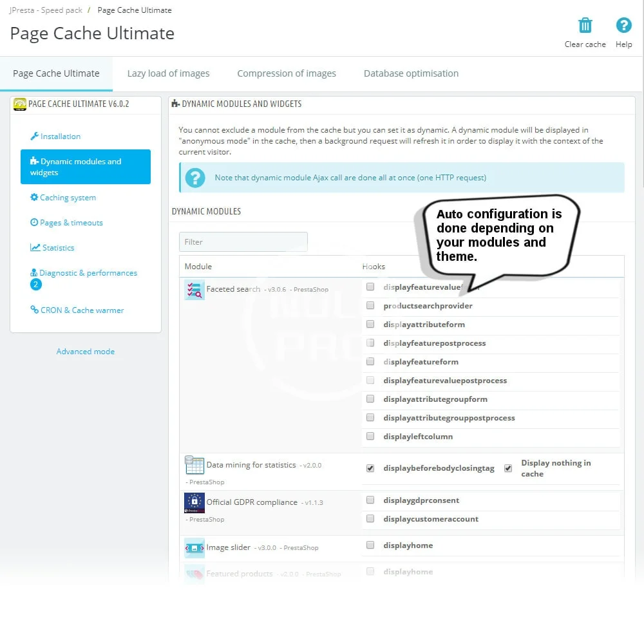Click the blue info question icon in notice
This screenshot has height=644, width=644.
tap(194, 178)
